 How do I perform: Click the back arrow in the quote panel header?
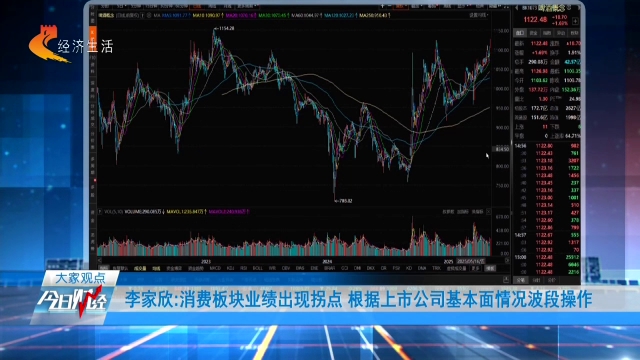point(516,8)
